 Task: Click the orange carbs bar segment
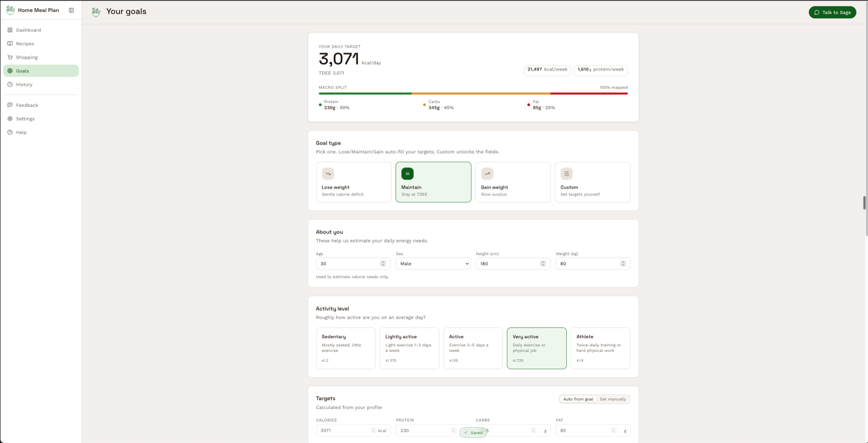tap(481, 93)
